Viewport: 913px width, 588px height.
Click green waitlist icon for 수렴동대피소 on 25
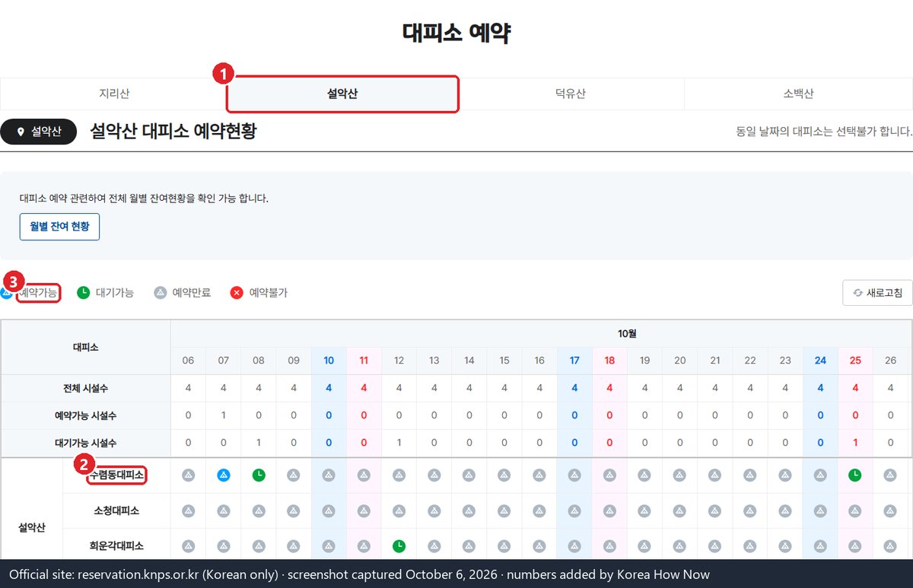tap(855, 475)
